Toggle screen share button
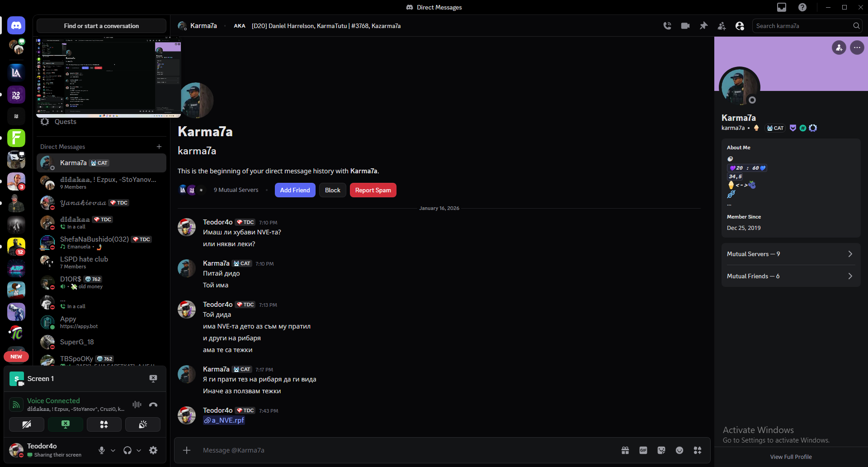The width and height of the screenshot is (868, 467). point(66,424)
